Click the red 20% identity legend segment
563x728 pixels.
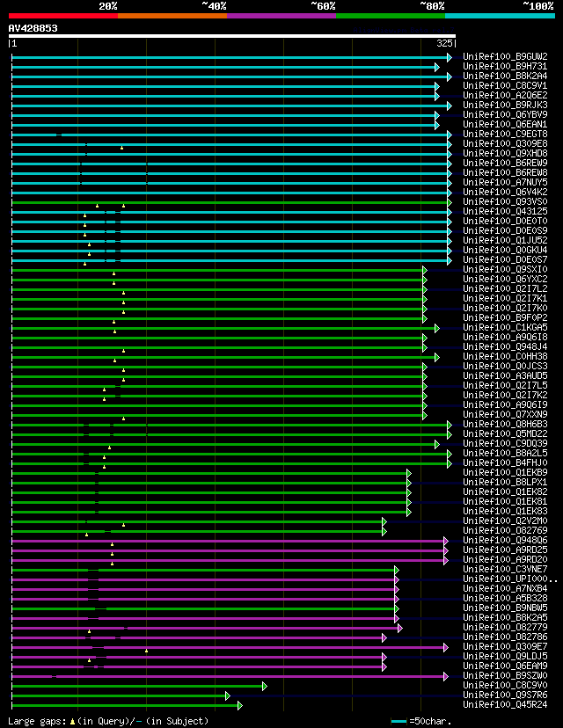(63, 16)
